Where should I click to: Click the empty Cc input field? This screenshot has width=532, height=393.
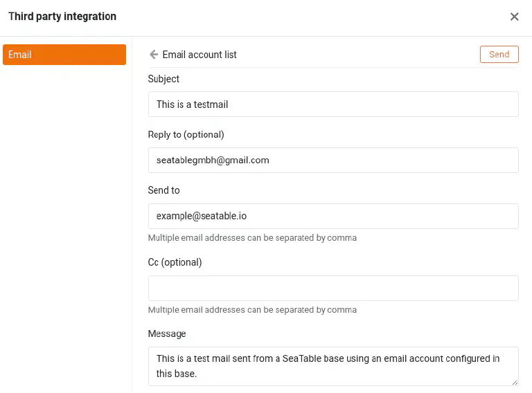(x=333, y=288)
